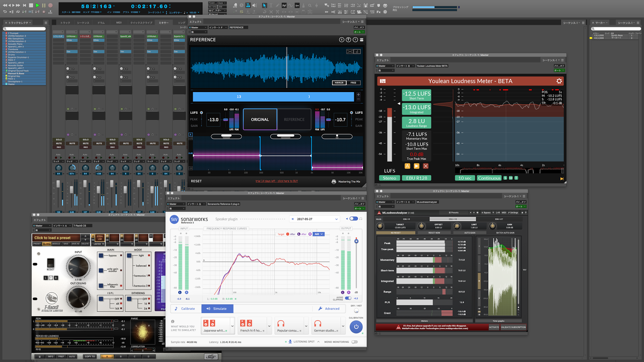Pause with the transport pause button

click(44, 5)
